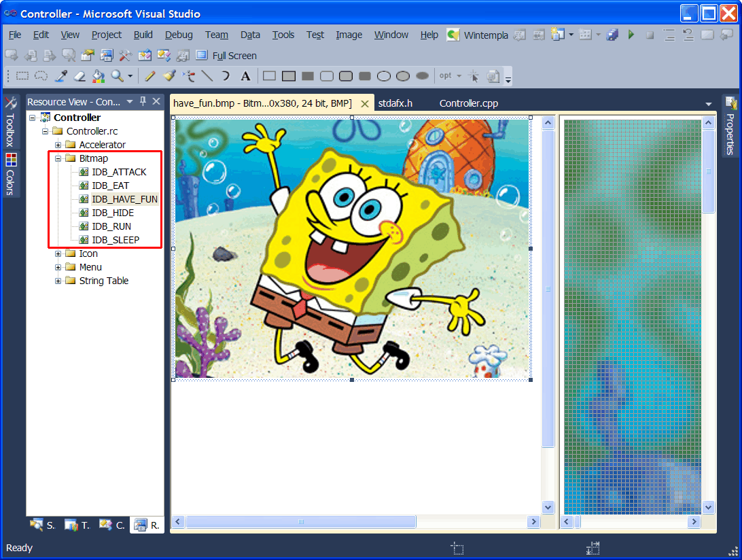The image size is (742, 560).
Task: Select the Fill bucket tool
Action: pyautogui.click(x=99, y=75)
